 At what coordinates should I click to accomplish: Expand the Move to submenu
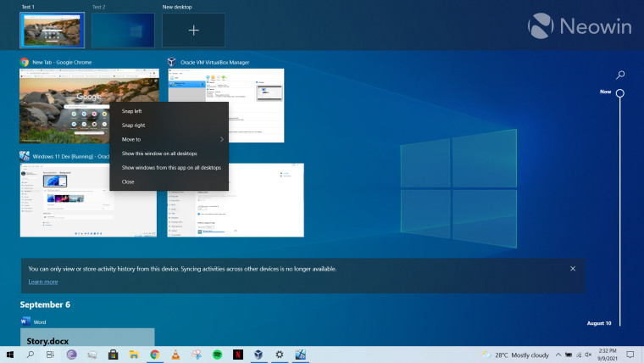[169, 139]
